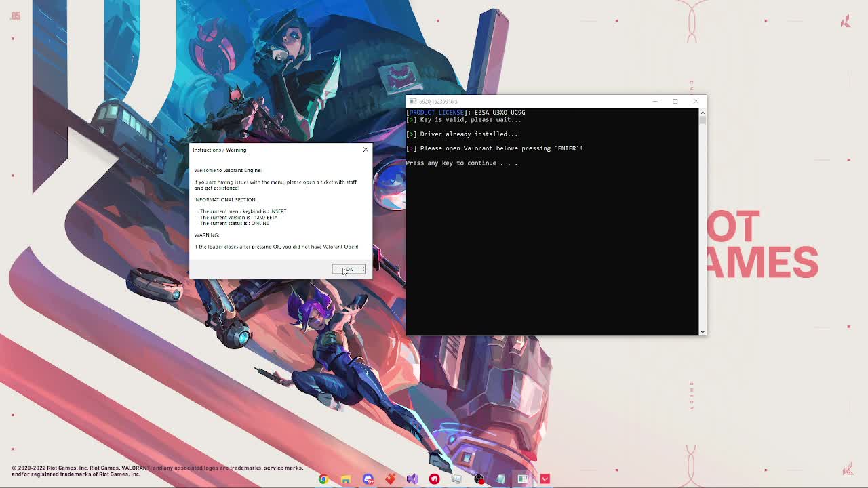Select the monitor-shaped taskbar icon
Image resolution: width=868 pixels, height=488 pixels.
click(456, 479)
